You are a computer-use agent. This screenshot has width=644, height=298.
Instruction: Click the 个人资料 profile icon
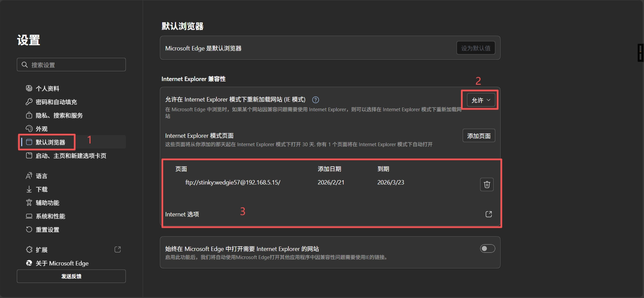coord(29,88)
